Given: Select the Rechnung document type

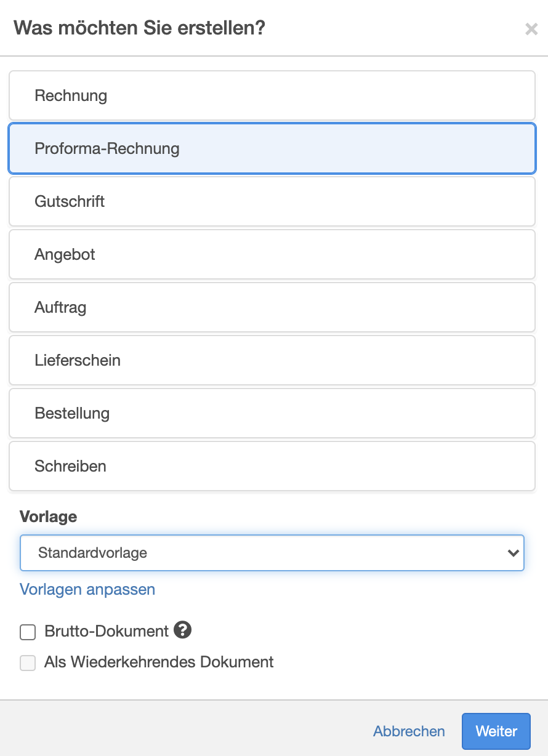Looking at the screenshot, I should [272, 95].
